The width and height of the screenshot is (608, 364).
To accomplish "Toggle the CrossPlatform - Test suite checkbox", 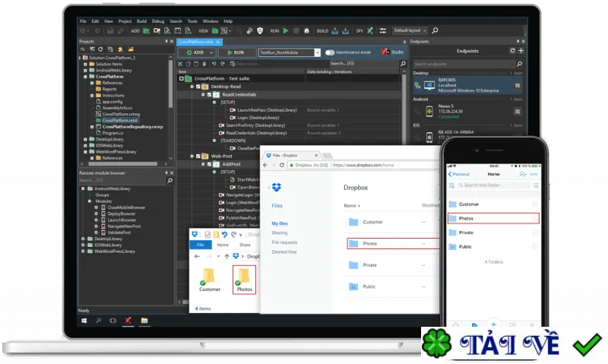I will point(181,79).
